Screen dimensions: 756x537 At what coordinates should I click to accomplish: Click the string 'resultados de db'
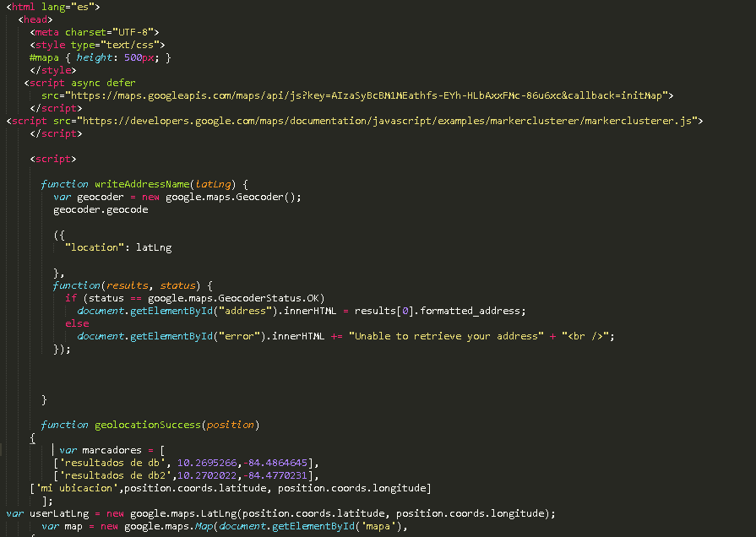(112, 463)
